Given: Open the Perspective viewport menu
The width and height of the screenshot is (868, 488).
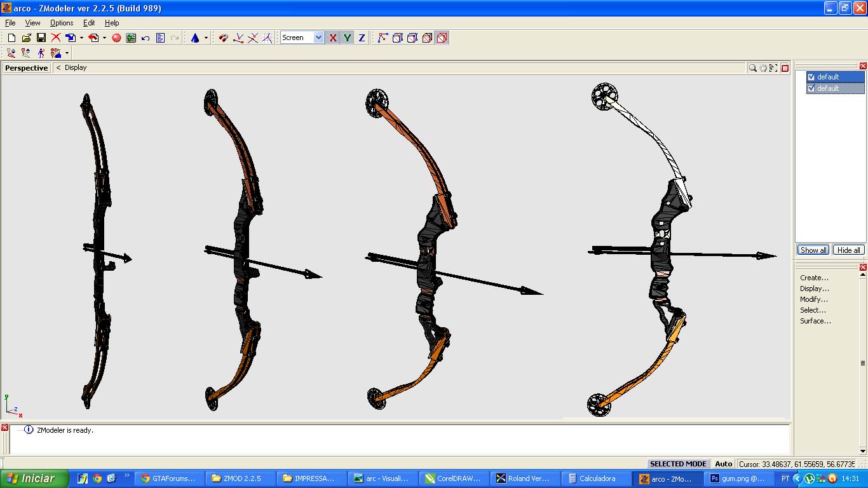Looking at the screenshot, I should click(x=26, y=68).
